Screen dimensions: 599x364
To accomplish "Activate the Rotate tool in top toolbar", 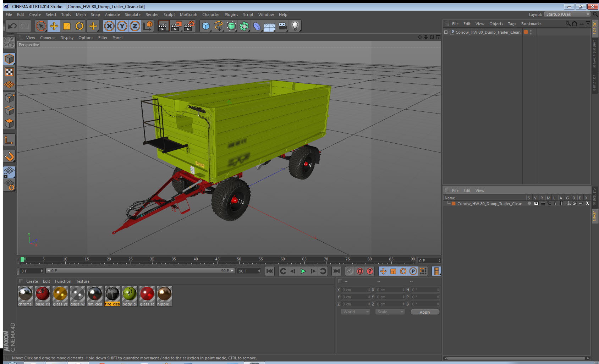I will [x=79, y=26].
